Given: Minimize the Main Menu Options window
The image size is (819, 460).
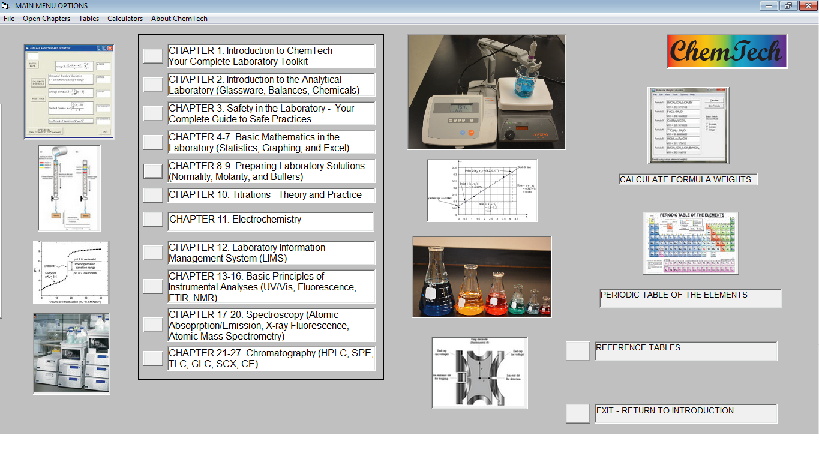Looking at the screenshot, I should pyautogui.click(x=769, y=6).
